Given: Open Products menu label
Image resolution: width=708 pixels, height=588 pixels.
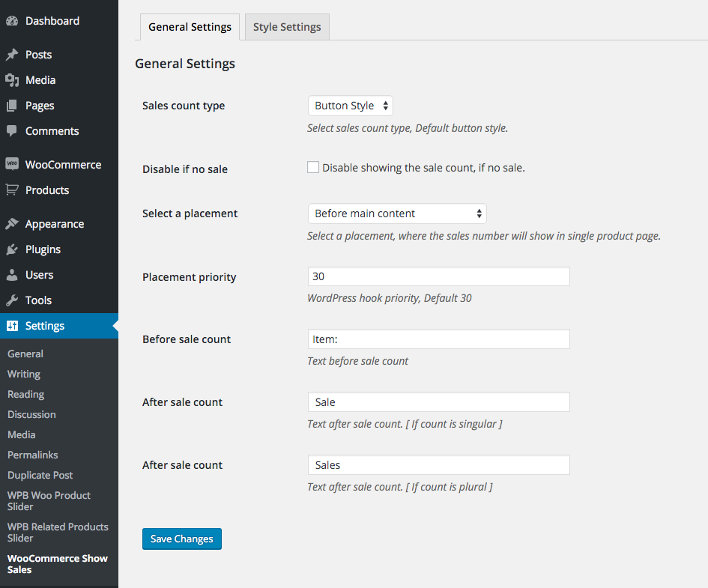Looking at the screenshot, I should tap(47, 190).
